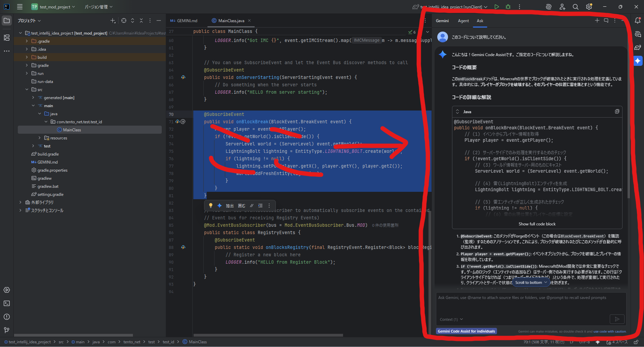Screen dimensions: 644x347
Task: Copy the Java code block in Gemini
Action: (x=617, y=112)
